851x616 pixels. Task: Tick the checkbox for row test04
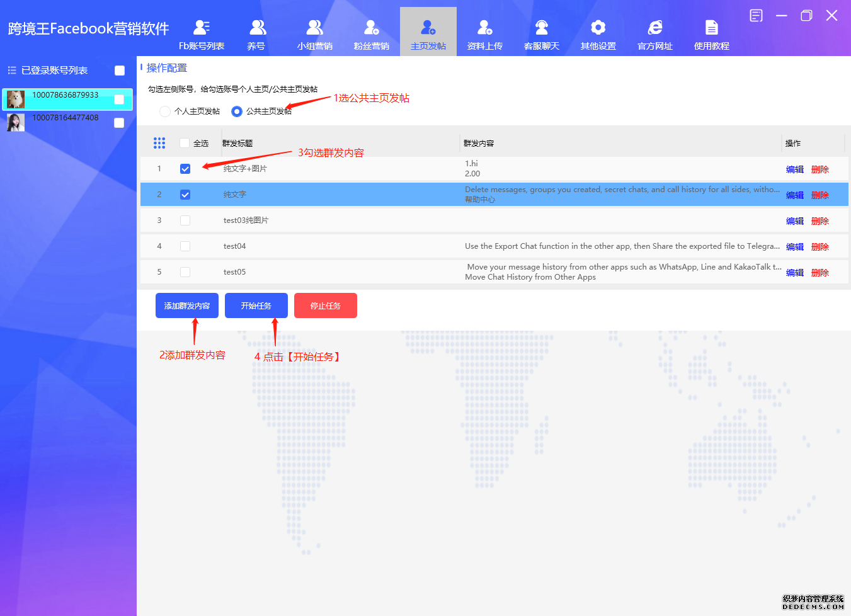click(185, 246)
